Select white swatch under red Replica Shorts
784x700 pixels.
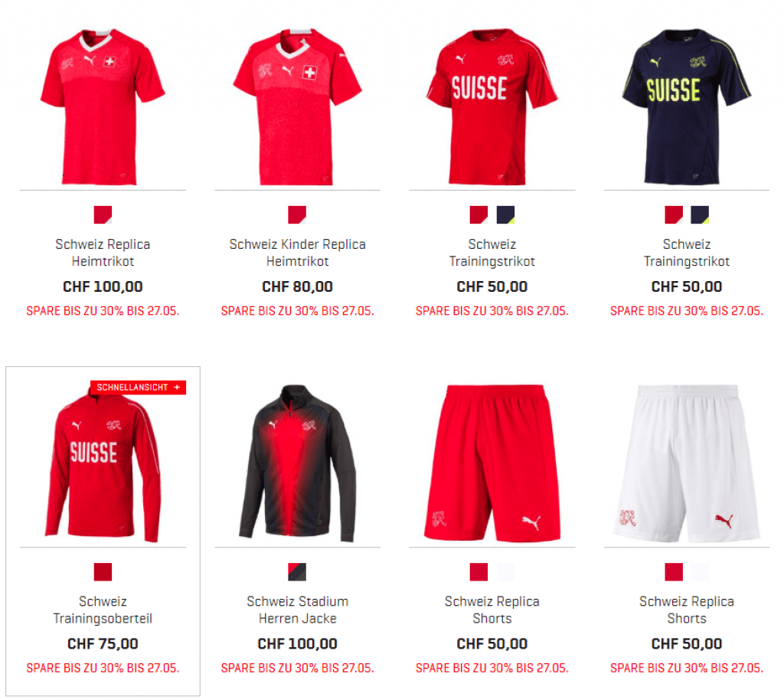505,572
